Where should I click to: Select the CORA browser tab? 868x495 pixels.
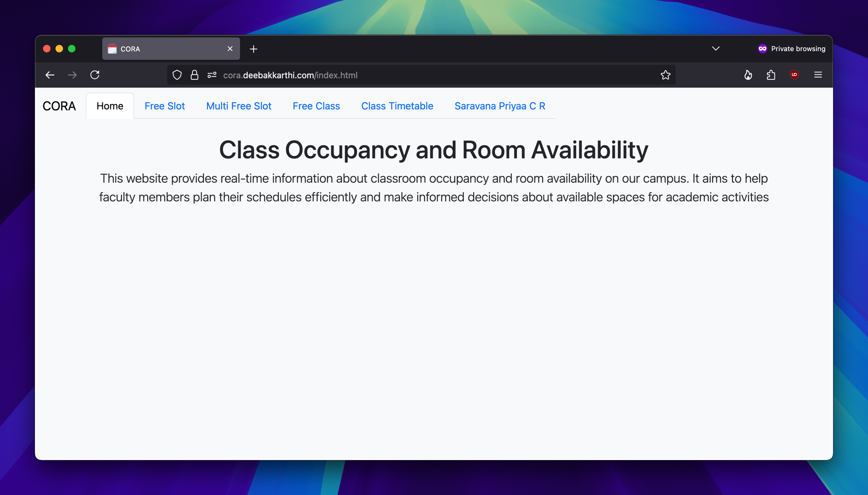point(163,49)
